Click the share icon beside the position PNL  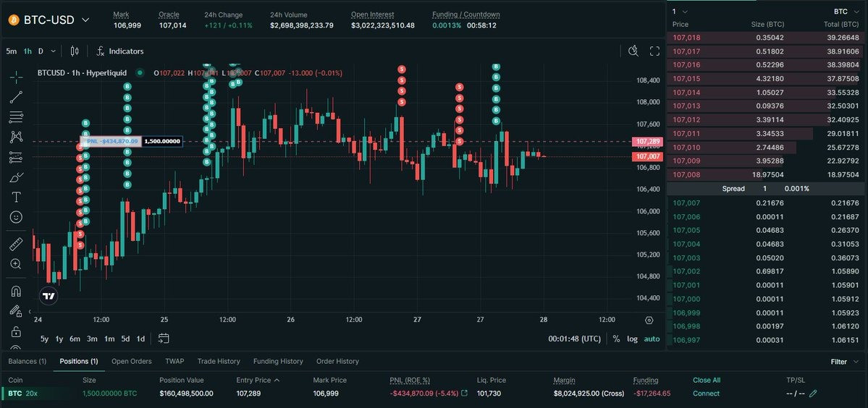464,394
